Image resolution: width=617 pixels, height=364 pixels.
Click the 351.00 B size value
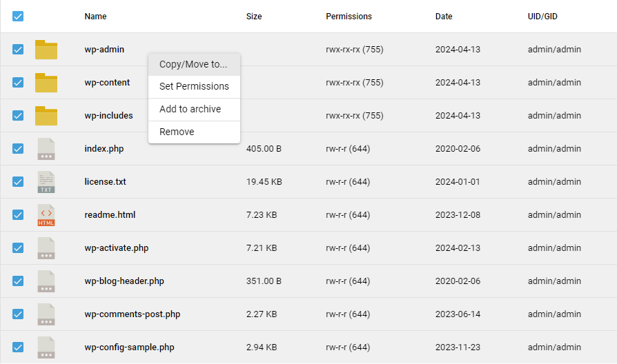pyautogui.click(x=264, y=281)
